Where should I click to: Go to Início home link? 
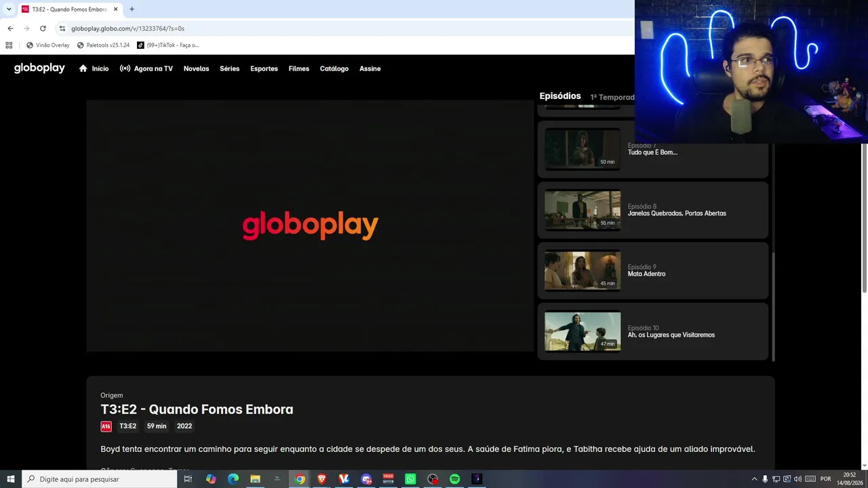[x=94, y=68]
